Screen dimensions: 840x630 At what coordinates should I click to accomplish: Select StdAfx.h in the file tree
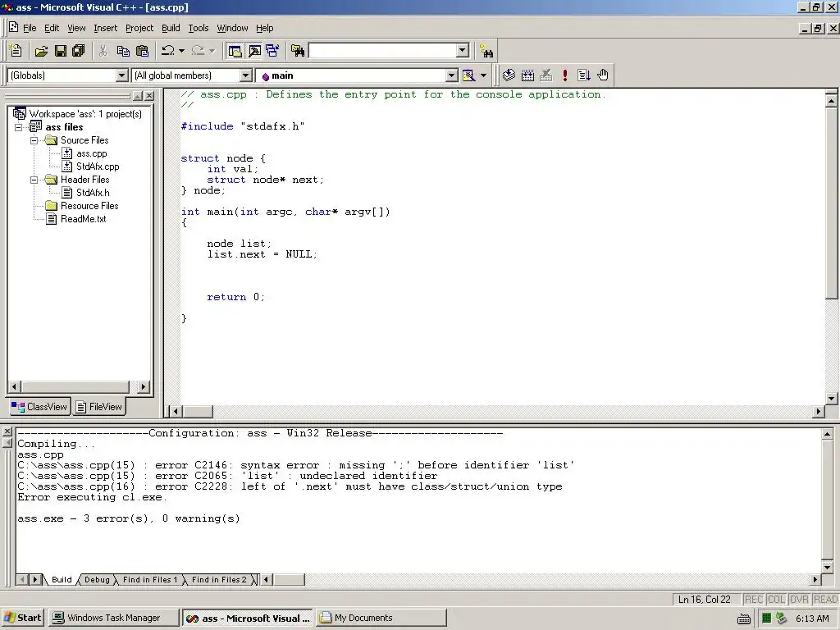(x=93, y=193)
